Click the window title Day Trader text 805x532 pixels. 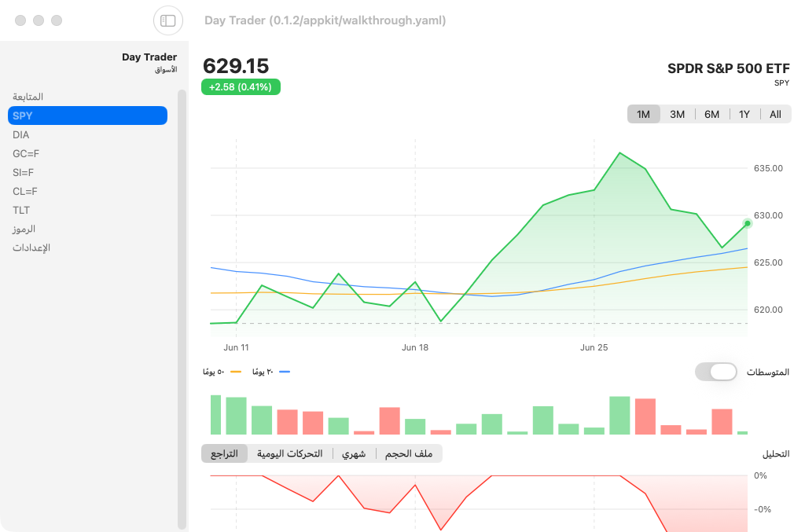click(325, 20)
